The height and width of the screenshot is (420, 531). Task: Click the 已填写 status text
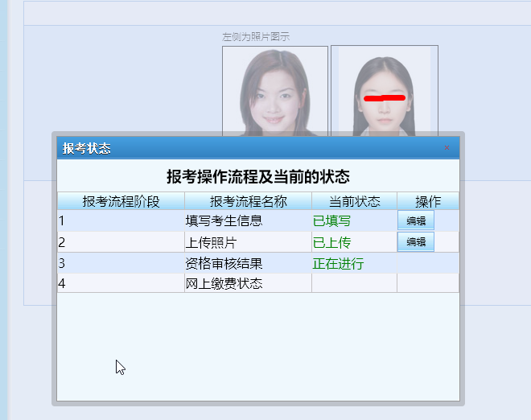tap(331, 220)
